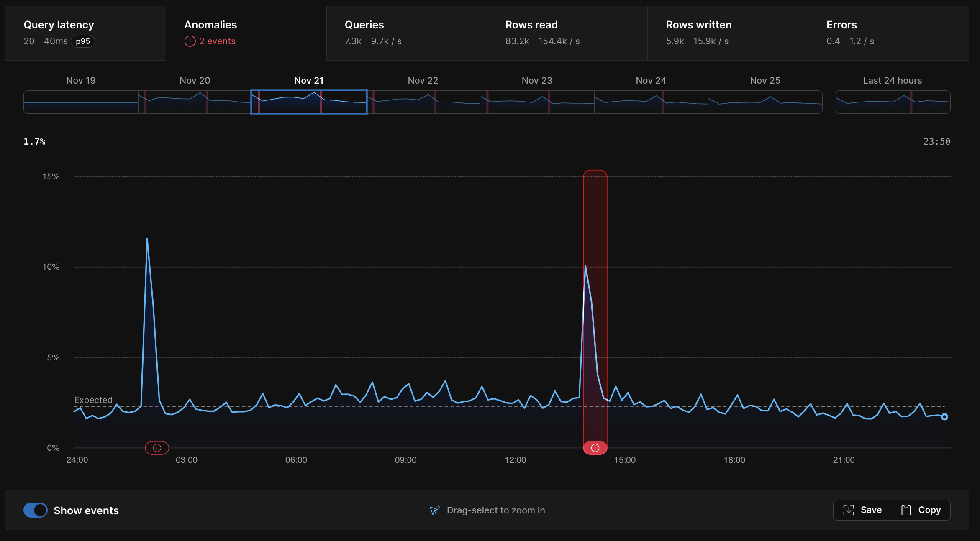Open the Nov 24 date range
980x541 pixels.
[651, 102]
